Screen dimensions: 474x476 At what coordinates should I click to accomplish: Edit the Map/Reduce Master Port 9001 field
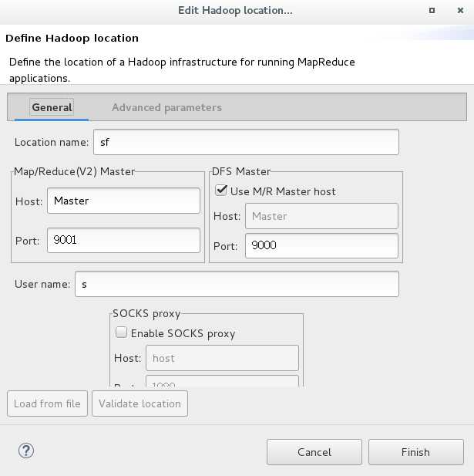coord(124,240)
